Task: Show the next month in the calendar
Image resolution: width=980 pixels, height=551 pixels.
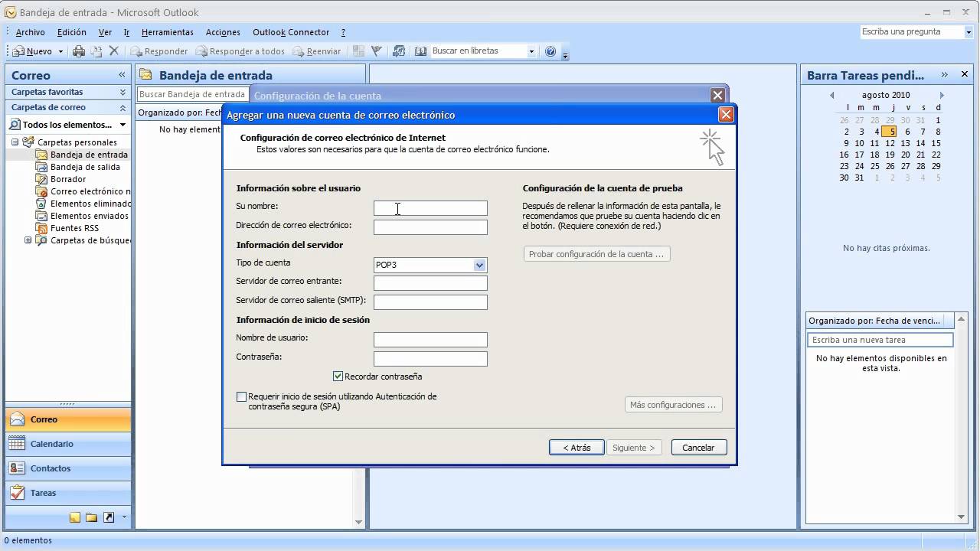Action: click(x=942, y=96)
